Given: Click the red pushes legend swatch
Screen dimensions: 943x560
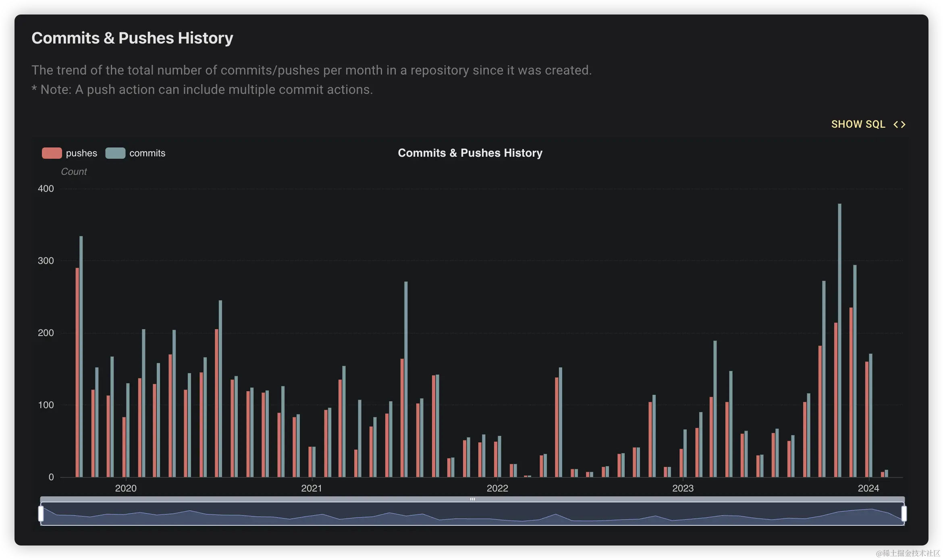Looking at the screenshot, I should (x=52, y=153).
